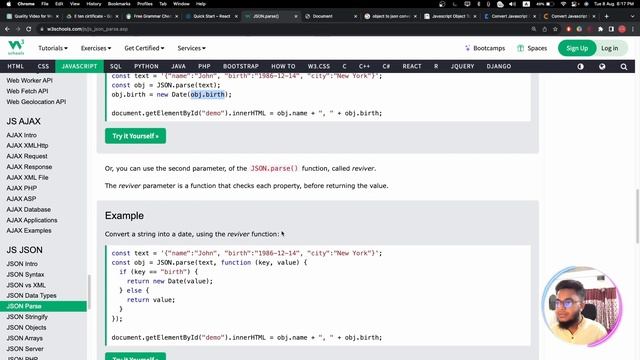The image size is (640, 360).
Task: Open a new tab with plus icon
Action: [607, 16]
